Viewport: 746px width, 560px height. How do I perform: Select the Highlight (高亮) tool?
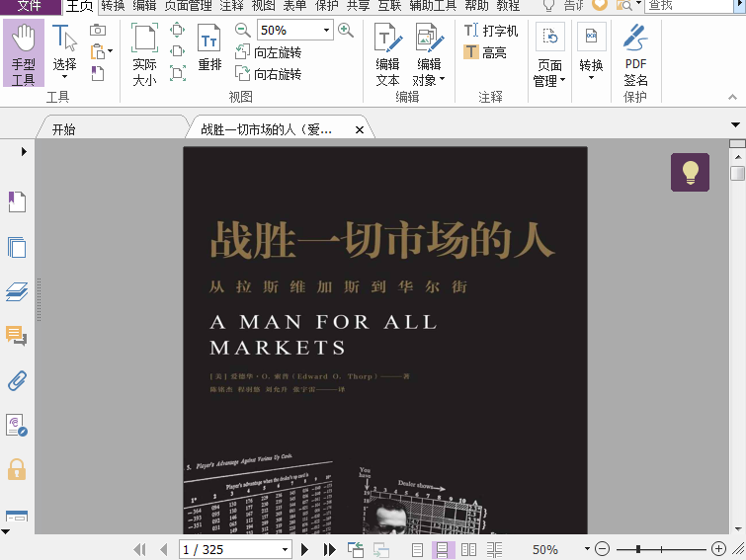coord(485,51)
